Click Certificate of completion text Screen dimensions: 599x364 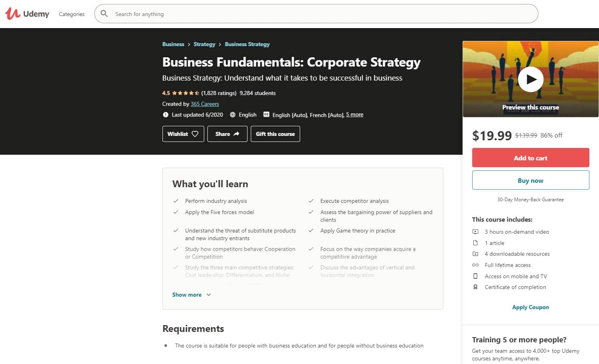[x=515, y=287]
